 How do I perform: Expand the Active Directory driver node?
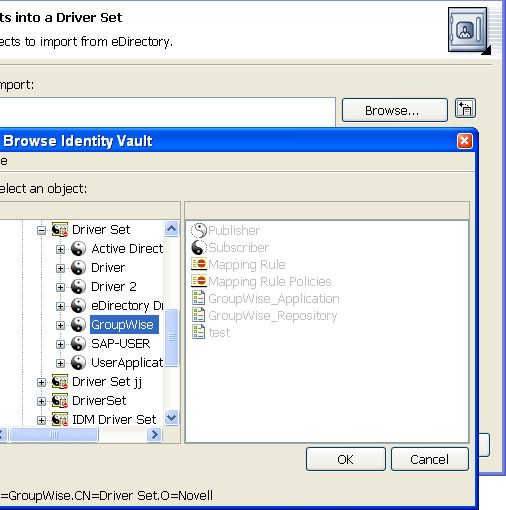(x=60, y=249)
